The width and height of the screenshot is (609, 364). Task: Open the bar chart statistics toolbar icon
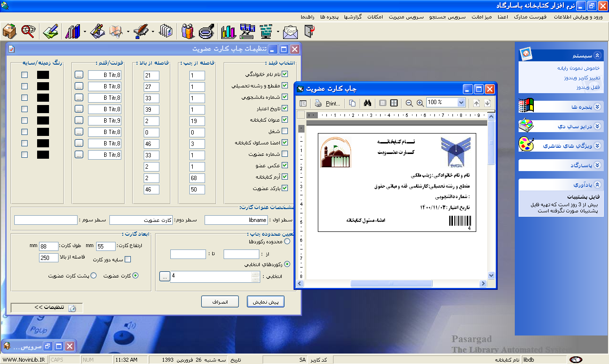pos(228,31)
